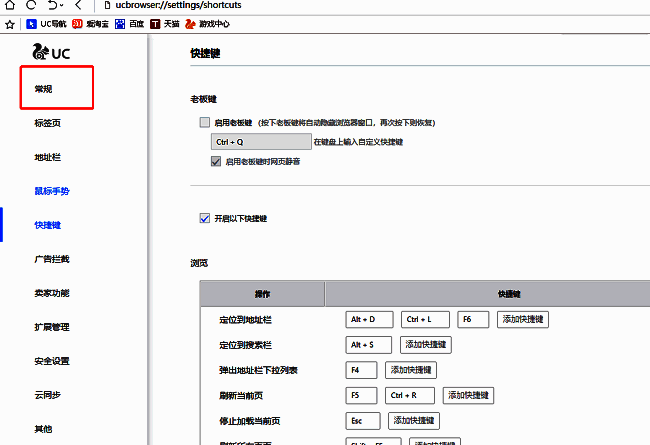This screenshot has width=650, height=445.
Task: Click the page icon in the address bar
Action: click(107, 5)
